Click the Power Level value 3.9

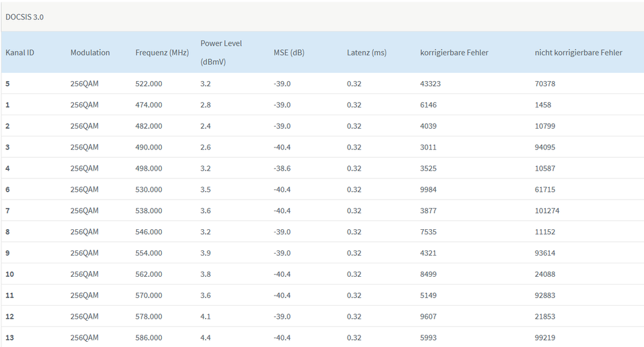tap(206, 253)
